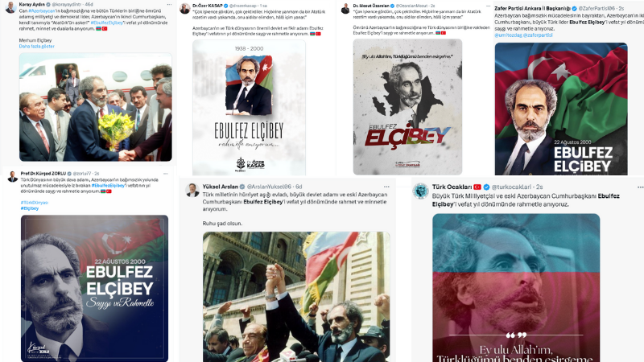
Task: Open the 1938 - 2000 memorial poster
Action: pos(249,108)
